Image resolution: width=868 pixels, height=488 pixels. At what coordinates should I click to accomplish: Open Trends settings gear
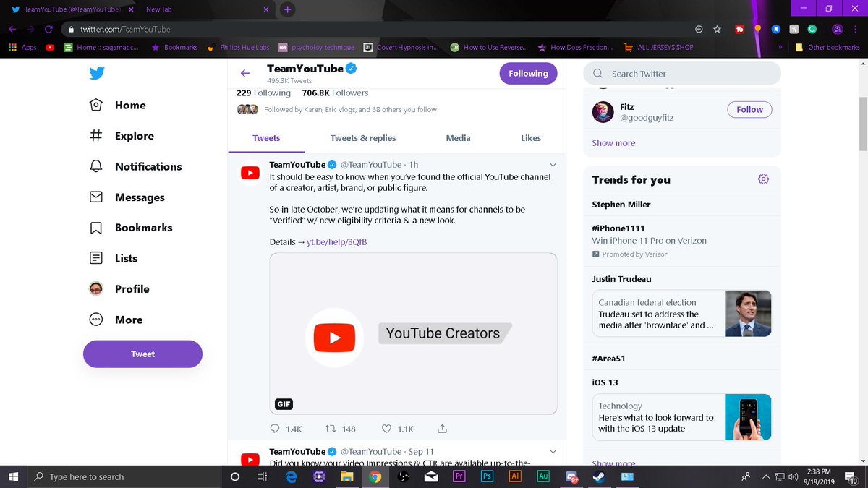[x=763, y=179]
